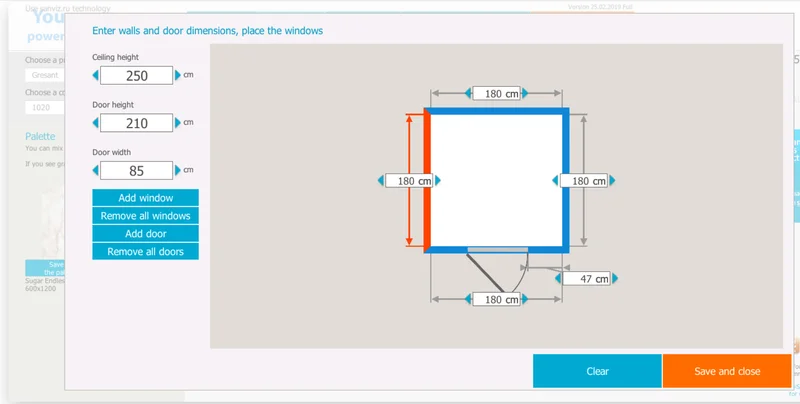
Task: Click Save and close button
Action: (x=727, y=371)
